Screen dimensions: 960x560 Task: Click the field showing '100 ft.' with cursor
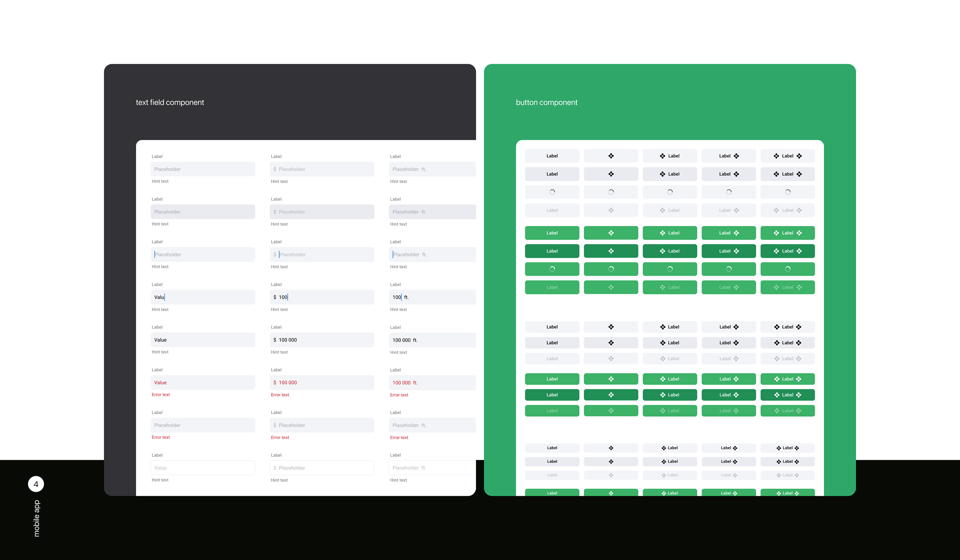coord(432,297)
